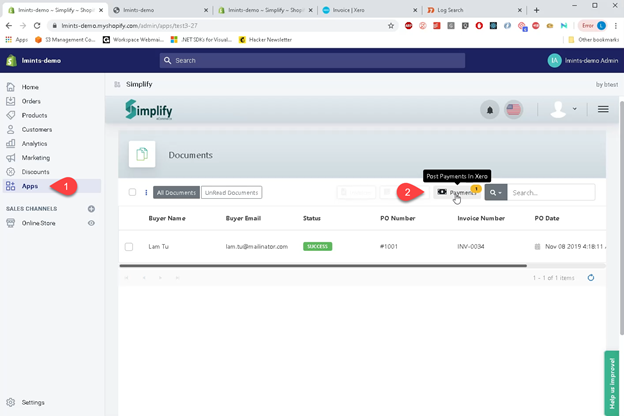Go to Orders in the sidebar

pyautogui.click(x=31, y=101)
